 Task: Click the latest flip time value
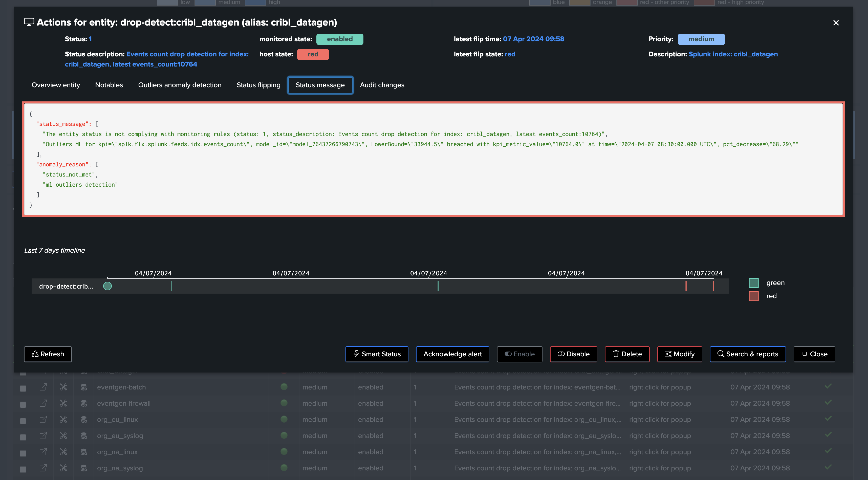pyautogui.click(x=533, y=39)
